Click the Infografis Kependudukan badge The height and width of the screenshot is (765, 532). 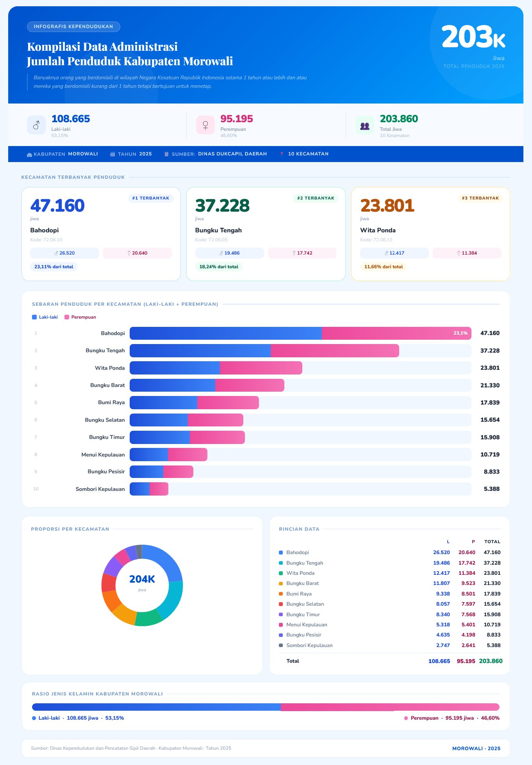point(73,27)
